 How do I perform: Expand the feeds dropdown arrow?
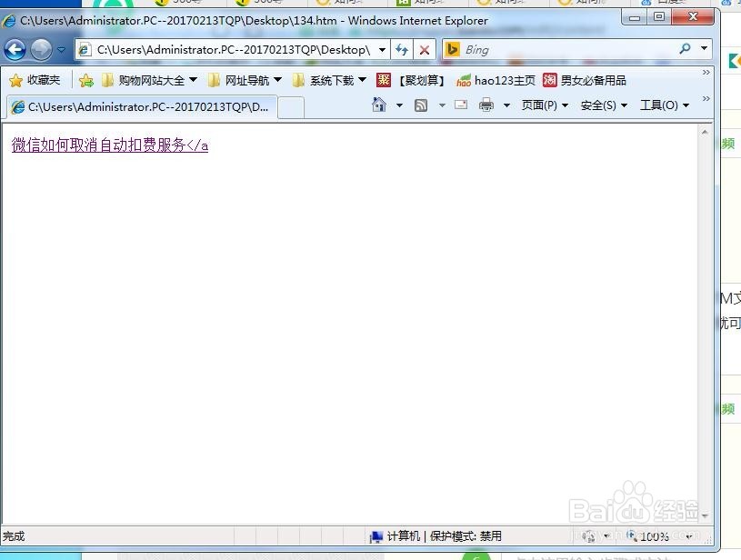point(443,105)
